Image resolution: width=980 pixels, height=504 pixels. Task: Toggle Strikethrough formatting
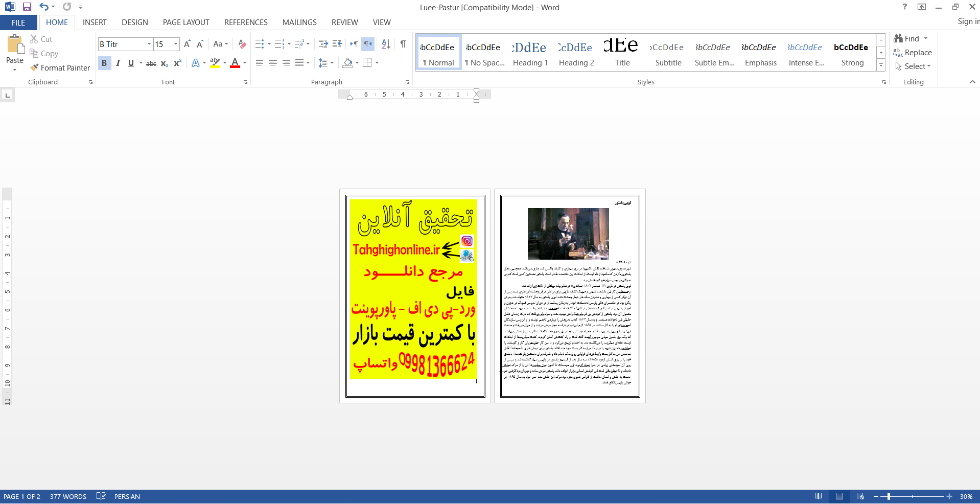tap(151, 63)
